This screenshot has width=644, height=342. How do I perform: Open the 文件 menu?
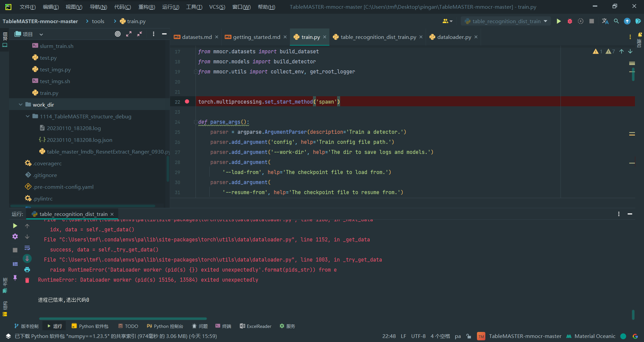28,7
